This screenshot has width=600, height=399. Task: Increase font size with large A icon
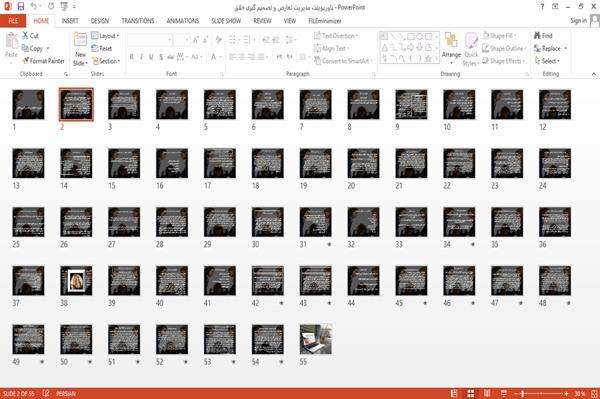pyautogui.click(x=196, y=40)
